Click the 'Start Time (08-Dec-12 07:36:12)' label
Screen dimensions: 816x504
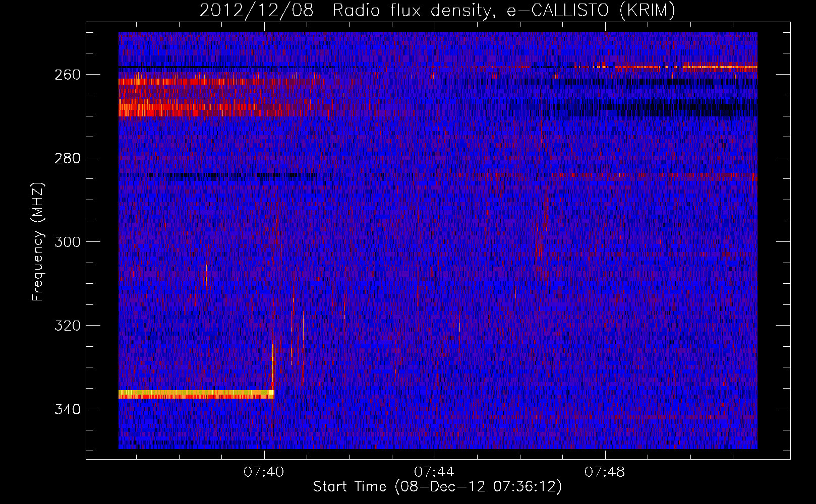(437, 487)
